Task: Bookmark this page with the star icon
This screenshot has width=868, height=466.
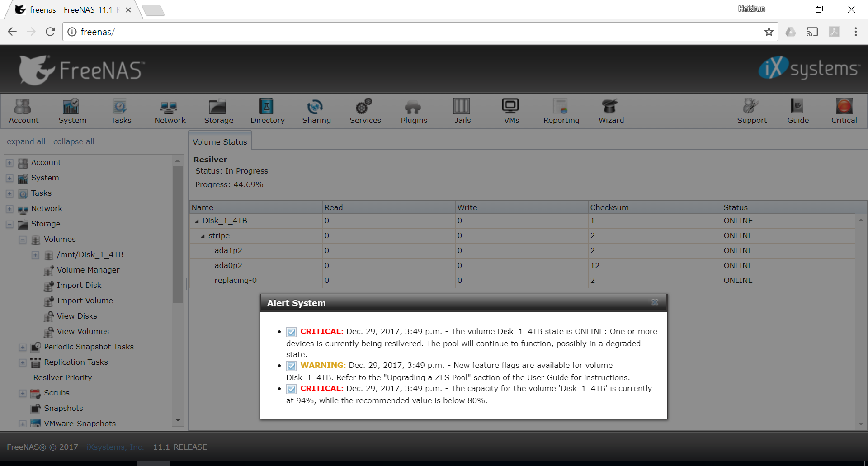Action: click(769, 32)
